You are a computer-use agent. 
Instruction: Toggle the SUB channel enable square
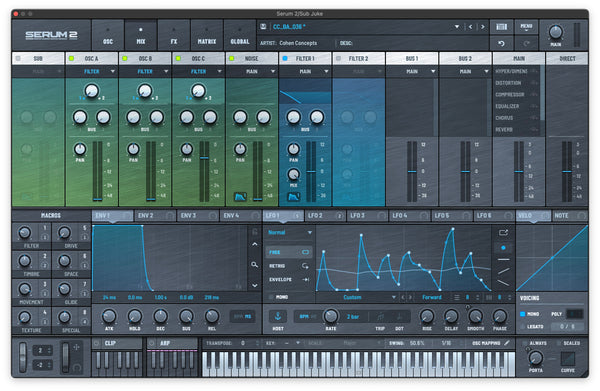click(x=18, y=59)
